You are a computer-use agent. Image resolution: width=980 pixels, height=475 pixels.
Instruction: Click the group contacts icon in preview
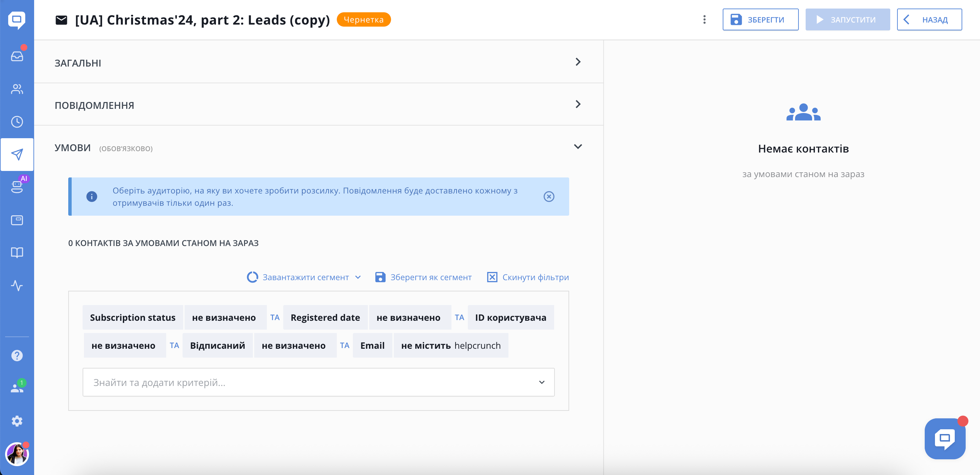[803, 112]
